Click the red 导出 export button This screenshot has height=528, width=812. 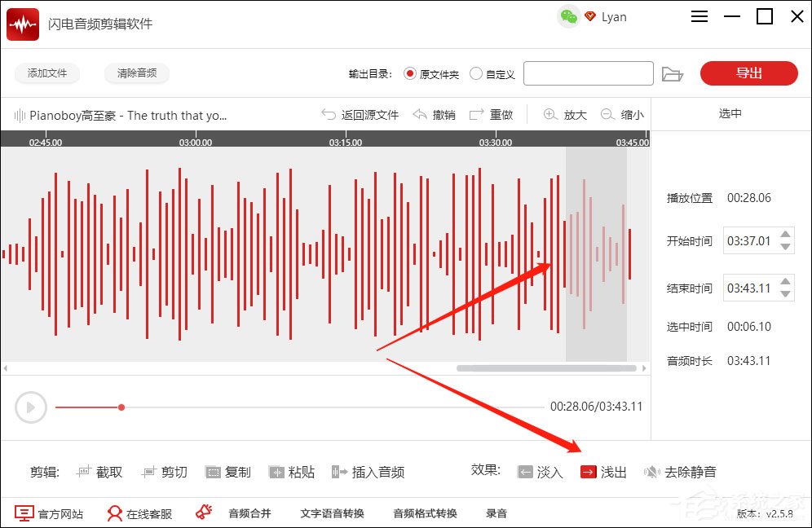pyautogui.click(x=748, y=73)
